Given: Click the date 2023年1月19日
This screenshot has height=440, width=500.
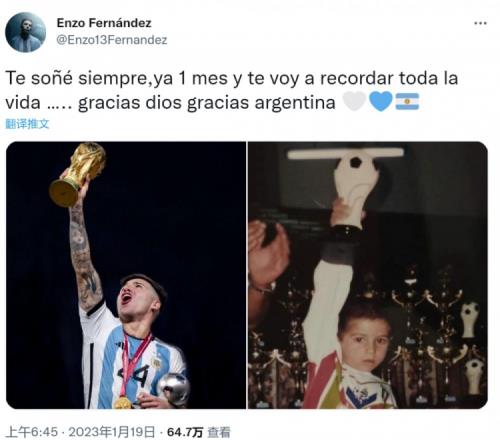Looking at the screenshot, I should (x=112, y=432).
